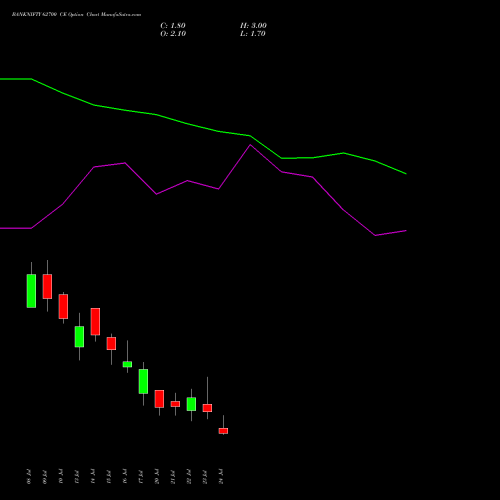Click the 24 Jul date label
Image resolution: width=500 pixels, height=500 pixels.
(x=221, y=477)
